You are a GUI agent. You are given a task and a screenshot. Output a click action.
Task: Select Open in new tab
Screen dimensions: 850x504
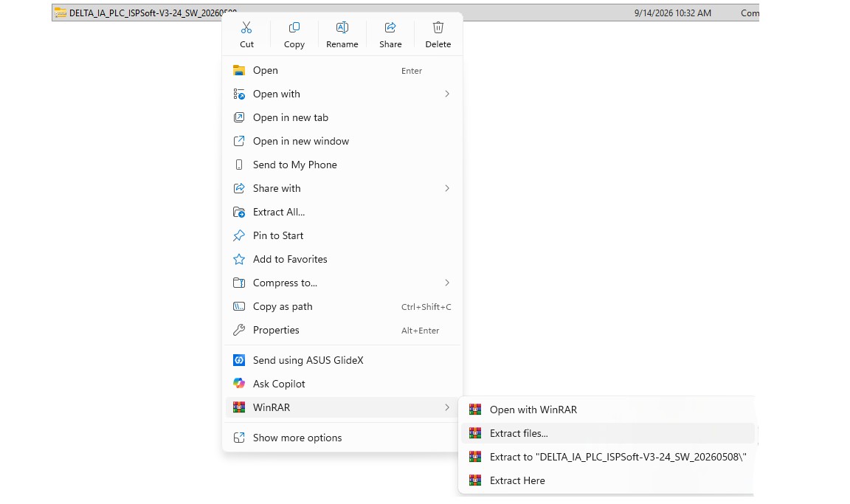point(342,117)
